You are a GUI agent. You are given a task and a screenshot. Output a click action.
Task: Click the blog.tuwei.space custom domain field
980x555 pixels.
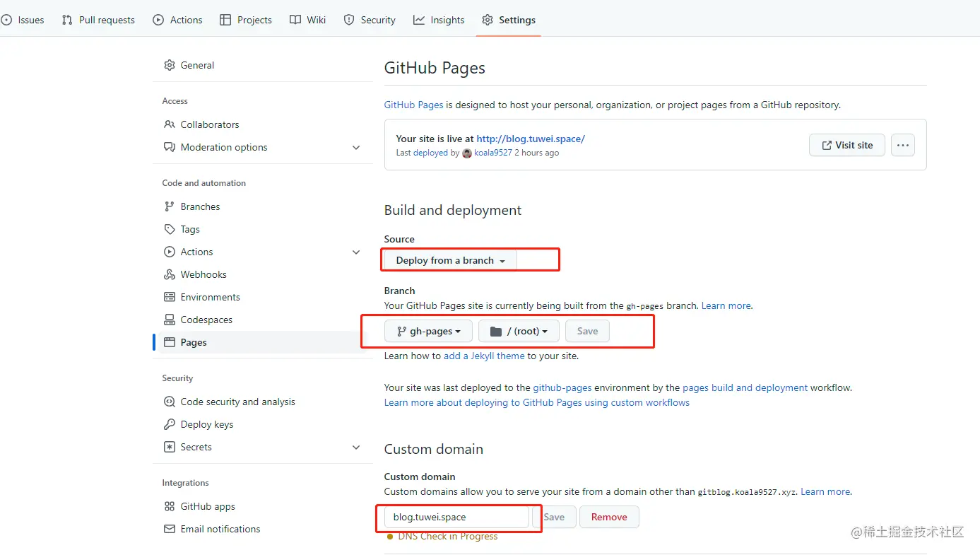[456, 517]
